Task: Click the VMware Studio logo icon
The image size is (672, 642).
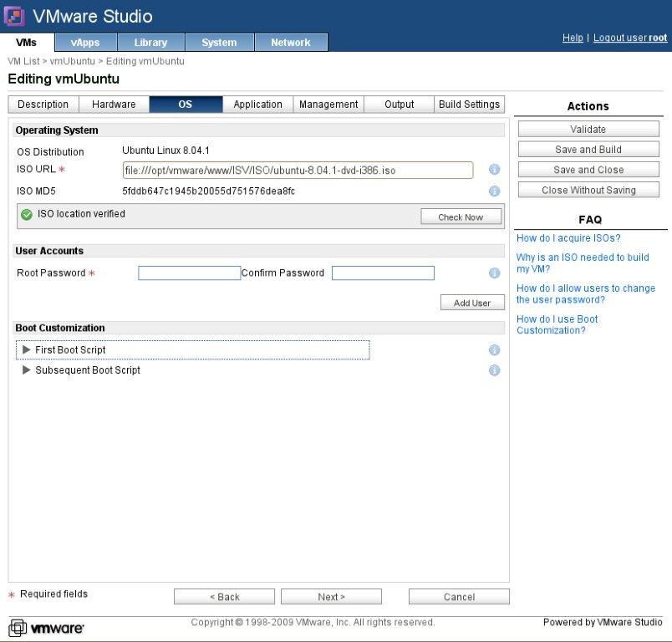Action: click(x=14, y=17)
